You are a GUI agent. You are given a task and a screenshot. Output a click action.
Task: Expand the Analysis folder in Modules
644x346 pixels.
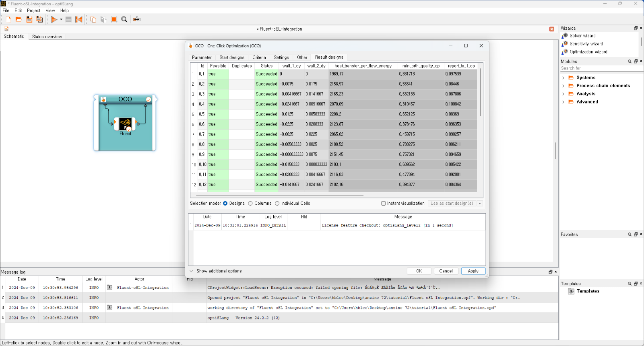(563, 94)
